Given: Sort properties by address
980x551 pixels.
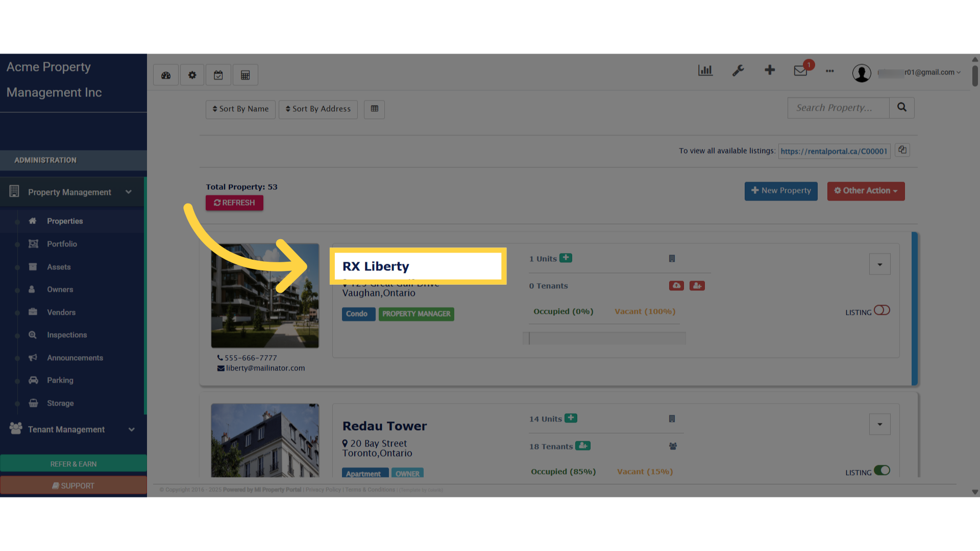Looking at the screenshot, I should click(x=318, y=109).
